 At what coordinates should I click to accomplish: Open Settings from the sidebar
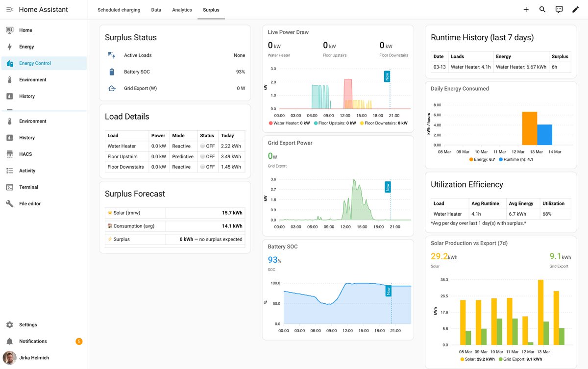44,325
